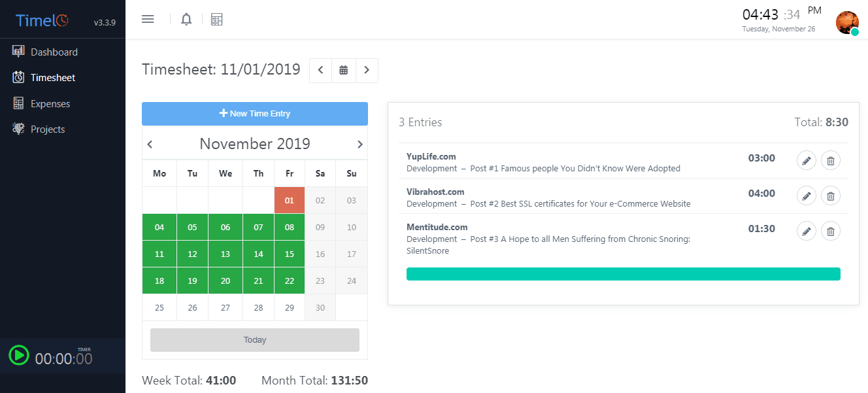Open the hamburger menu icon

click(x=148, y=19)
